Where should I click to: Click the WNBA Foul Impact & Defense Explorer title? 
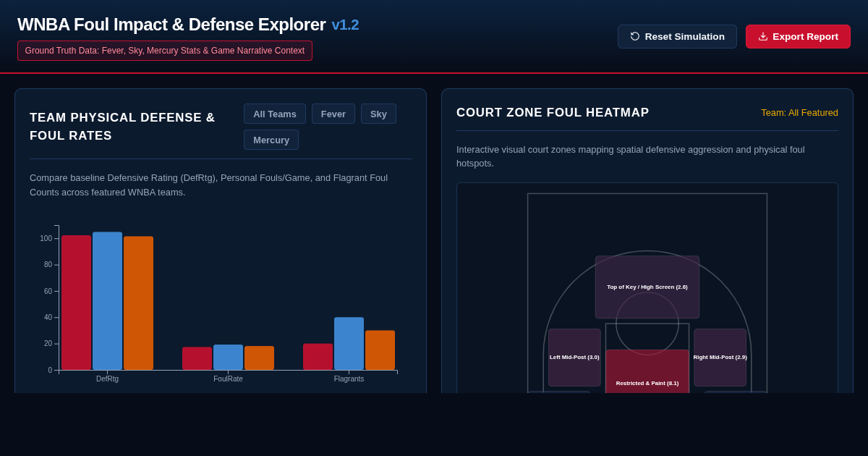171,25
